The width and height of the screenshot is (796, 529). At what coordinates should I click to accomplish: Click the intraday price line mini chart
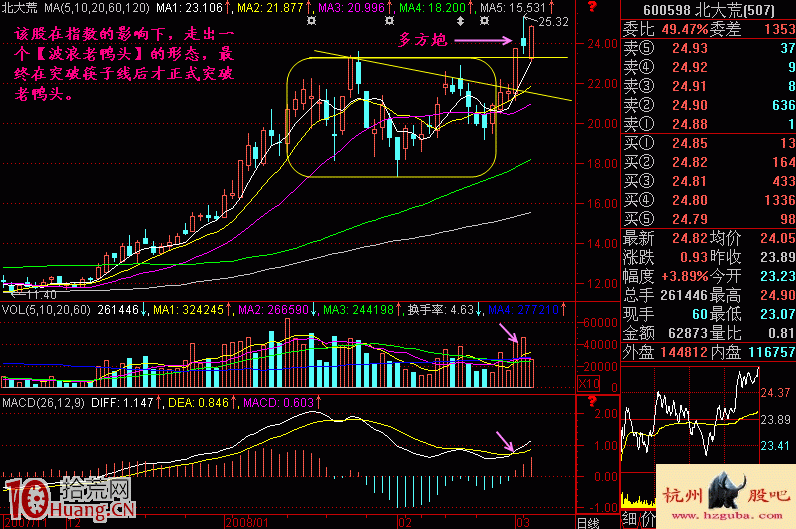click(690, 413)
